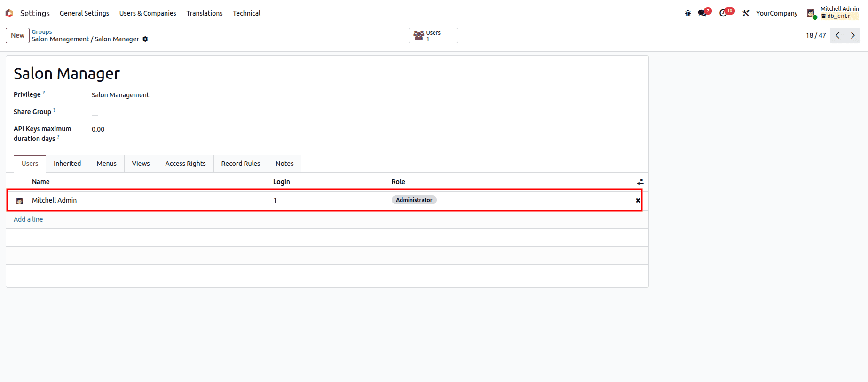Click Mitchell Admin avatar in top bar

pos(811,13)
